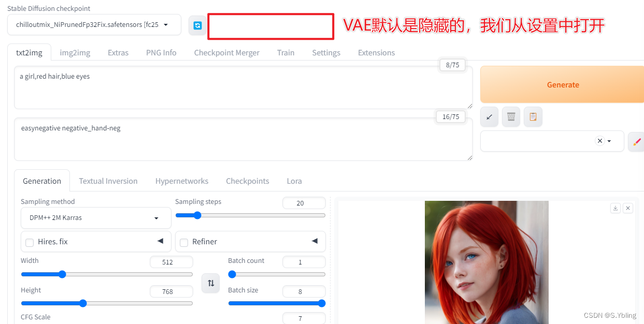Expand the Hires. fix options arrow
The width and height of the screenshot is (644, 324).
(161, 241)
